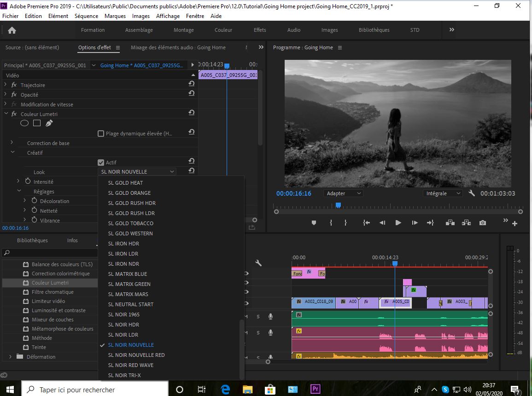Play the sequence in Program monitor
This screenshot has height=396, width=532.
pos(398,223)
